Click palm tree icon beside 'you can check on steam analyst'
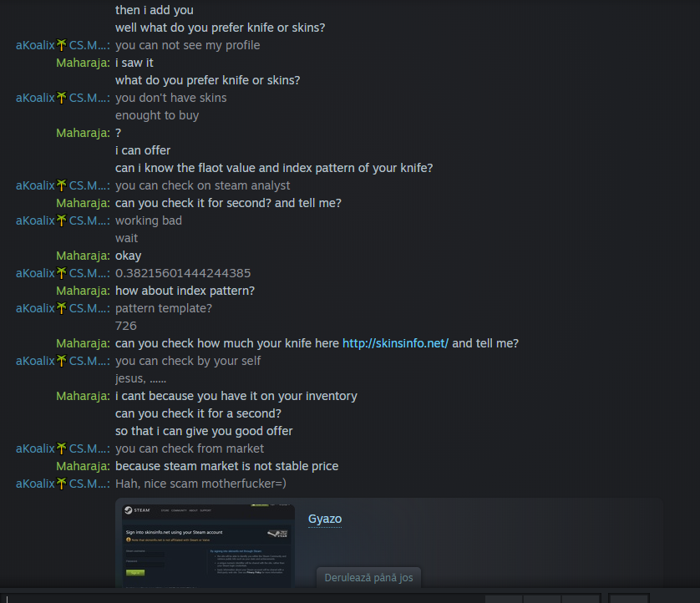Image resolution: width=700 pixels, height=603 pixels. coord(61,185)
